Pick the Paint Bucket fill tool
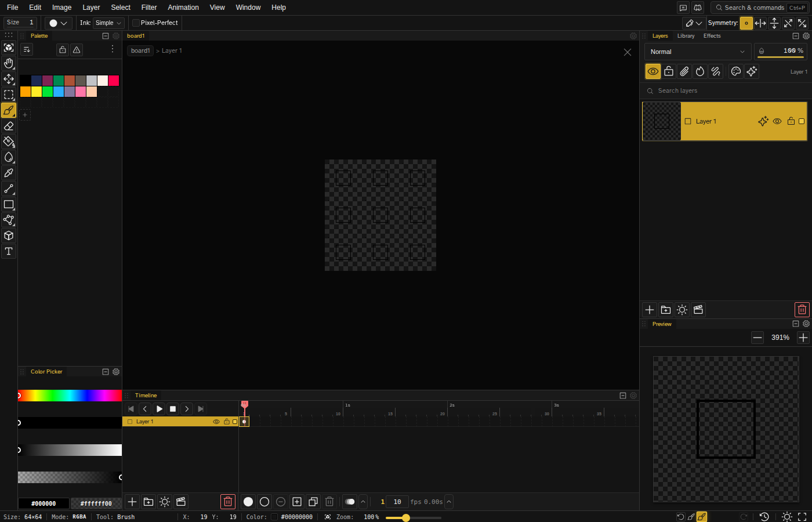The width and height of the screenshot is (812, 522). (x=9, y=142)
